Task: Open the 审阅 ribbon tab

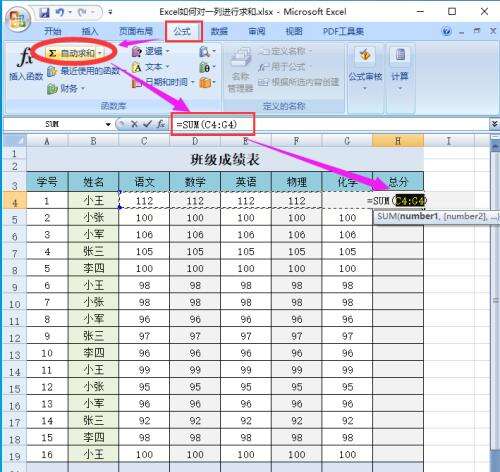Action: click(x=257, y=31)
